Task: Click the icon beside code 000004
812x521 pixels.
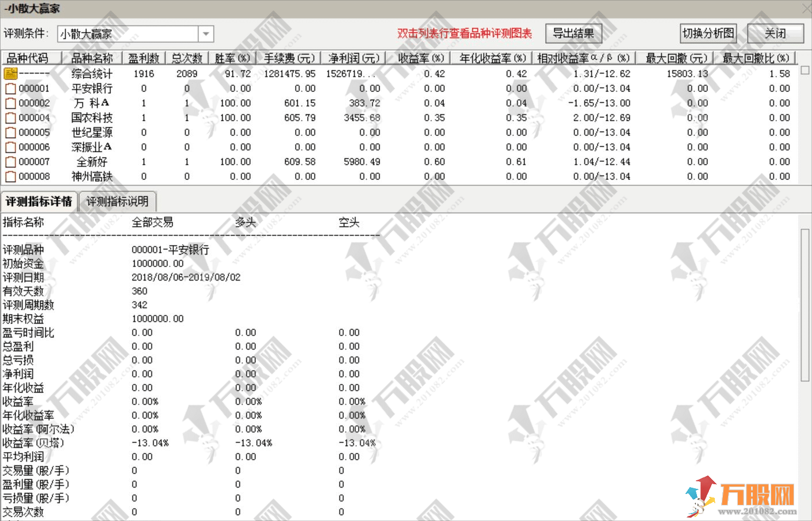Action: coord(10,118)
